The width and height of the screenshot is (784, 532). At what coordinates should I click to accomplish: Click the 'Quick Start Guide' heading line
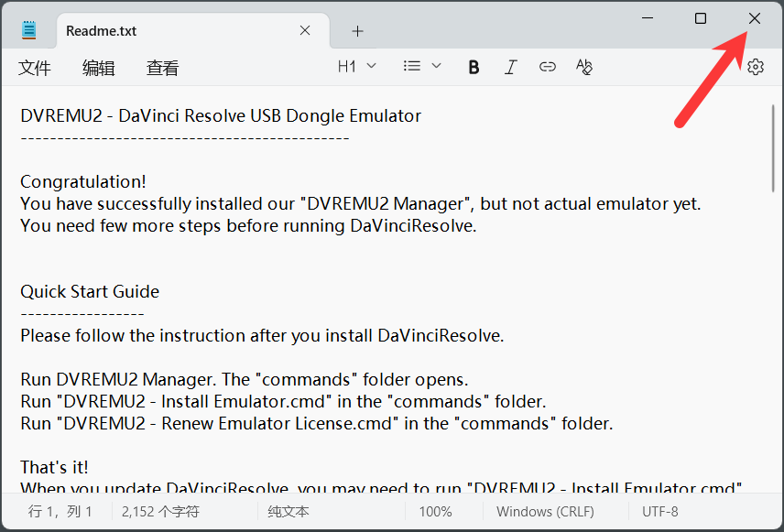click(90, 291)
